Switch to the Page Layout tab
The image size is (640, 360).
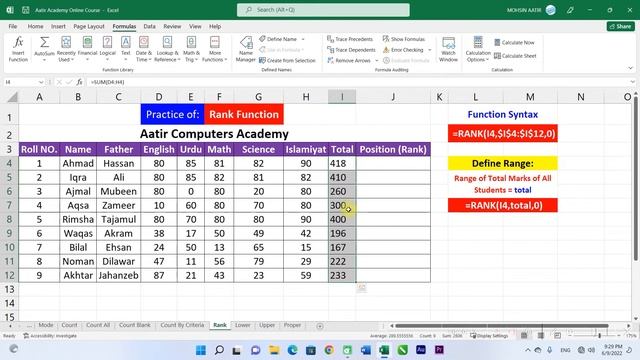click(x=89, y=26)
